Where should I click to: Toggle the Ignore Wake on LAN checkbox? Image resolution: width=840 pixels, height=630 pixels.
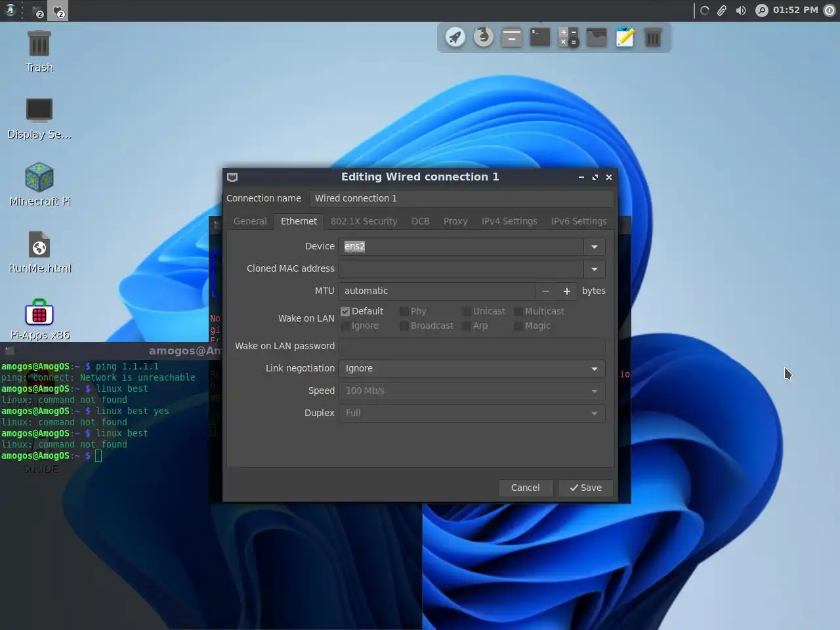[345, 325]
